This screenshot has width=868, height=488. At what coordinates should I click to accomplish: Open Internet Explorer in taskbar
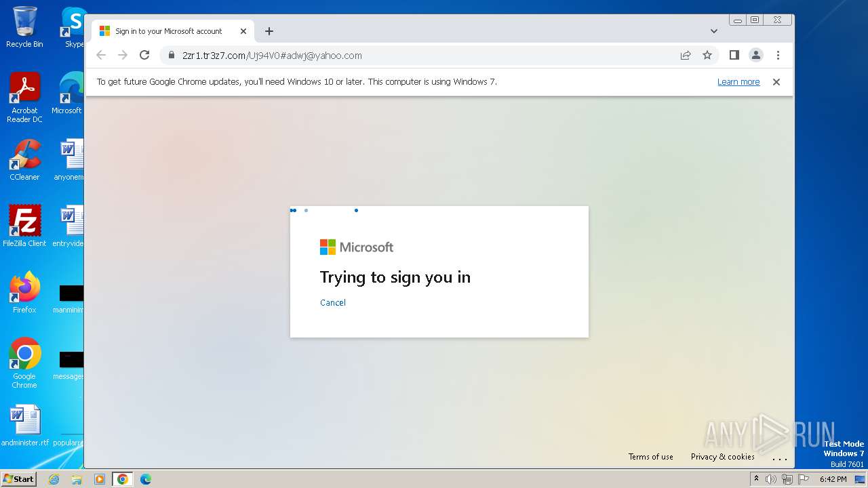coord(54,479)
